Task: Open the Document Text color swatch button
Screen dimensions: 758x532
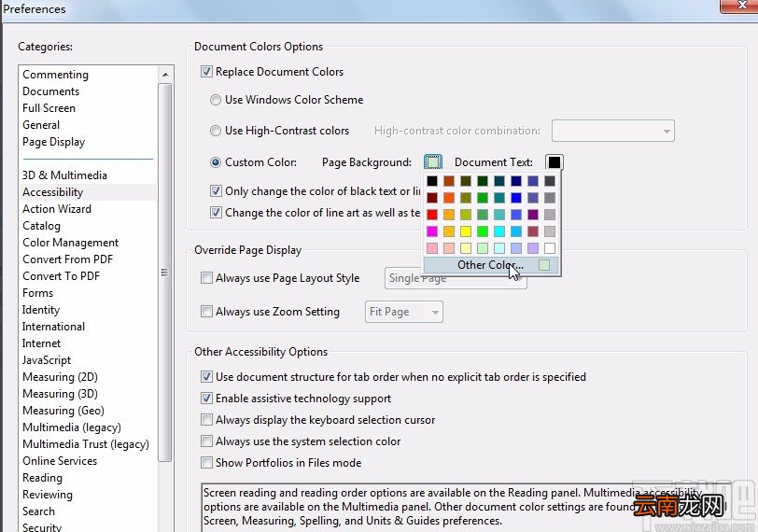Action: click(x=554, y=161)
